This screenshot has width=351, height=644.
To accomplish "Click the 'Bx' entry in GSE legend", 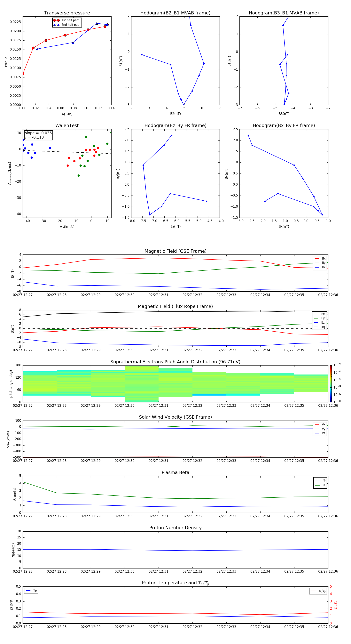I will click(x=320, y=259).
